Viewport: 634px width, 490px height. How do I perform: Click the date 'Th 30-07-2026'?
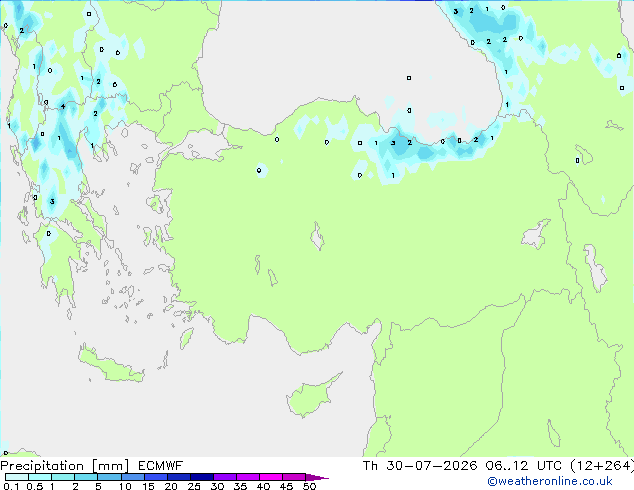click(420, 466)
